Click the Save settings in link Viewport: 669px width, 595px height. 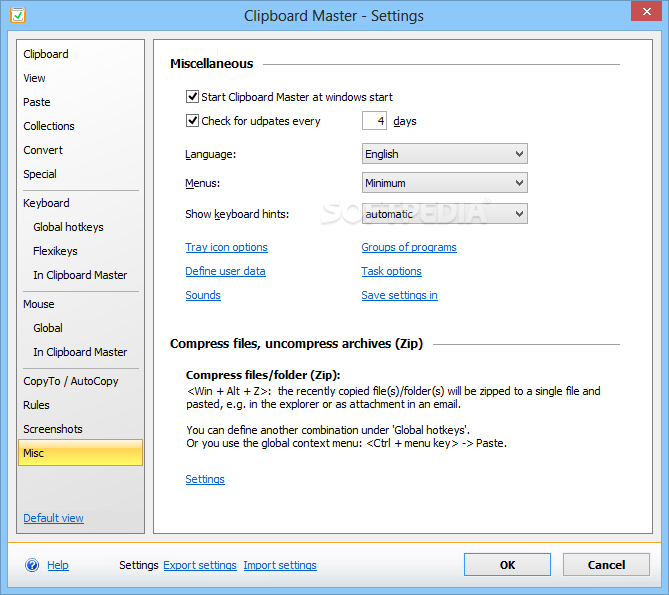click(399, 295)
